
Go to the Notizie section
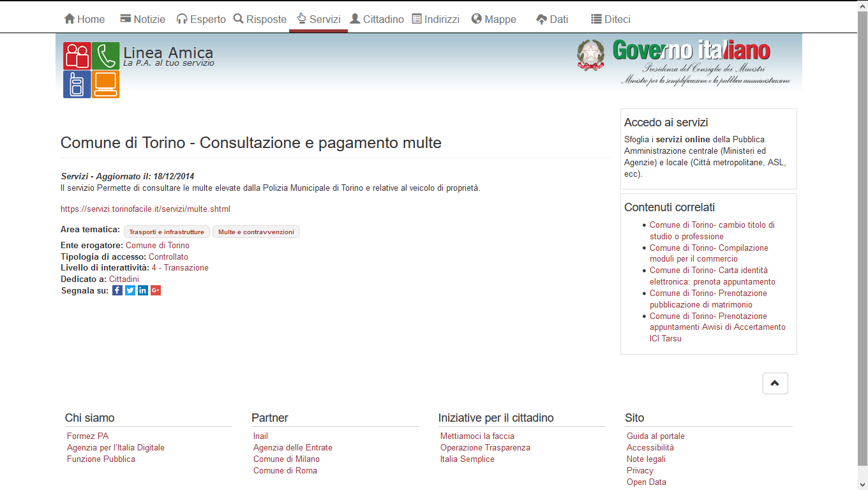[142, 19]
